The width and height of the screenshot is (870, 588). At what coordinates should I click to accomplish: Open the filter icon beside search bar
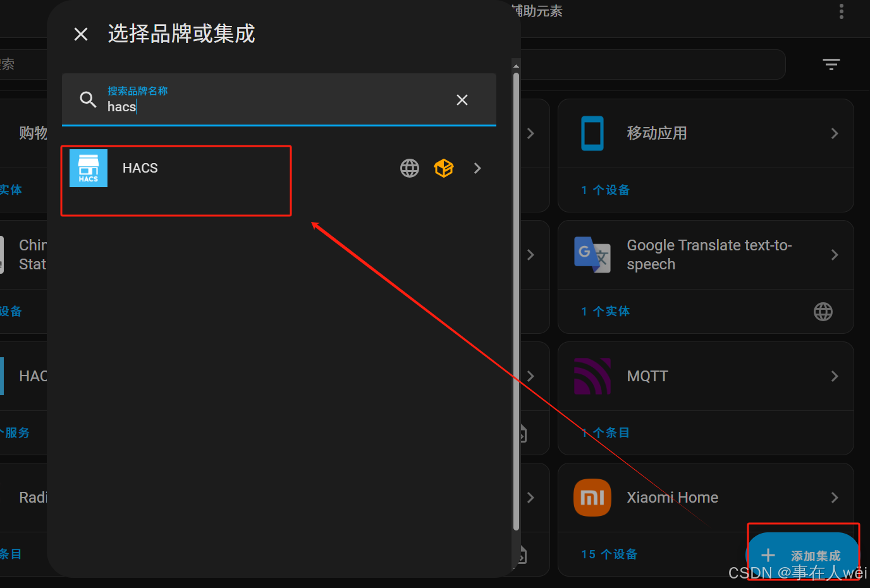(x=831, y=64)
